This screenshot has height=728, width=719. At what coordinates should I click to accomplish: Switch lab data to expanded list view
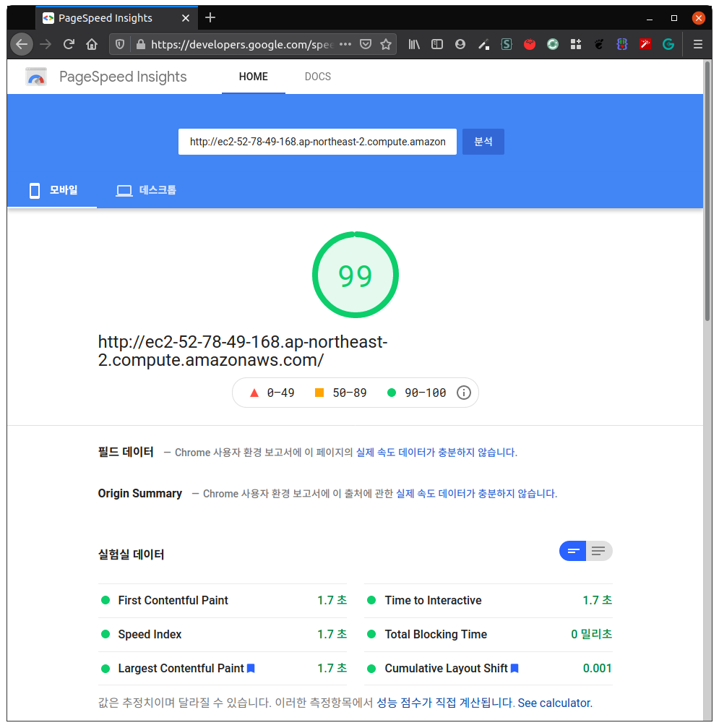pos(599,551)
